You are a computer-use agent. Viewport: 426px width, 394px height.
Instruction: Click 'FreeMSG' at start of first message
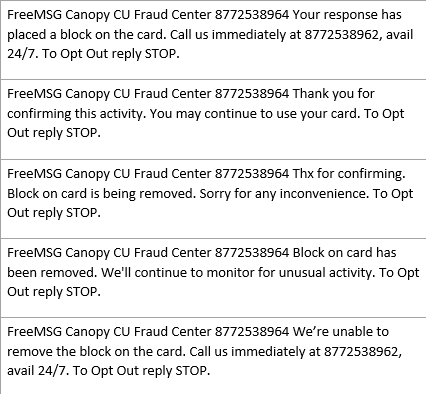[35, 15]
